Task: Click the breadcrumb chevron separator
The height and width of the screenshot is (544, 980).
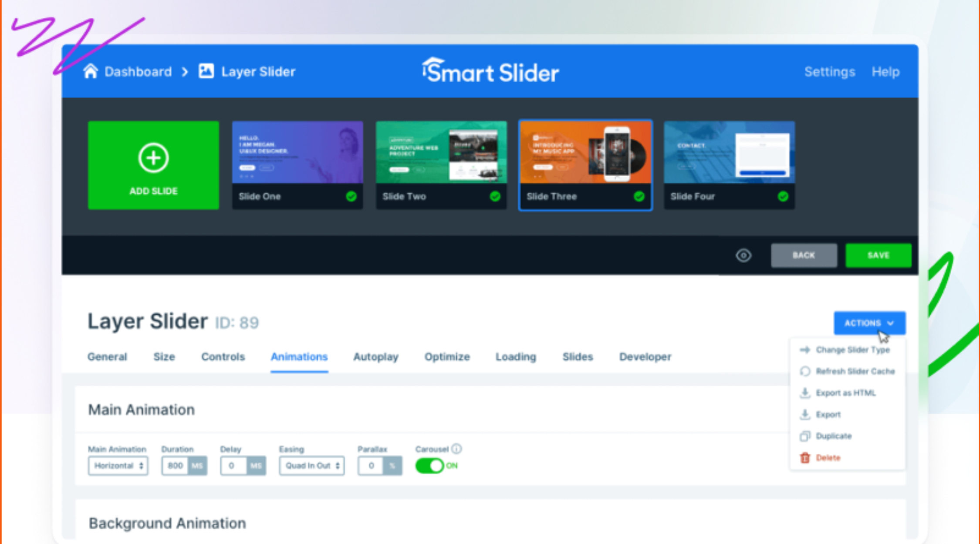Action: pyautogui.click(x=185, y=71)
